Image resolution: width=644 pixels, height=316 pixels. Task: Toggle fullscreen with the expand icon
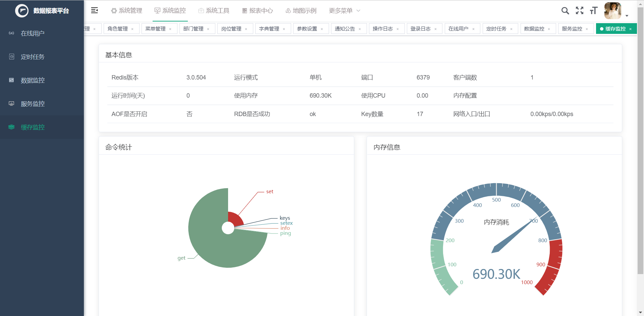[580, 10]
